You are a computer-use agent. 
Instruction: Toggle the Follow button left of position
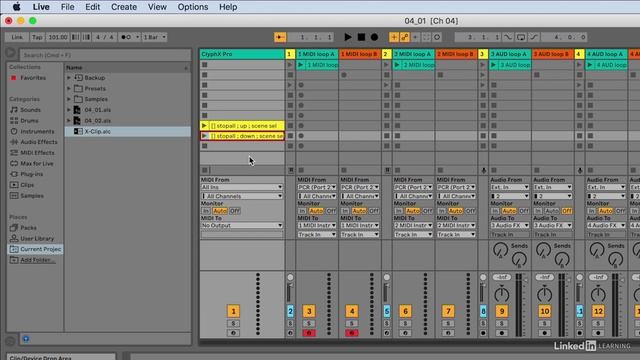280,37
